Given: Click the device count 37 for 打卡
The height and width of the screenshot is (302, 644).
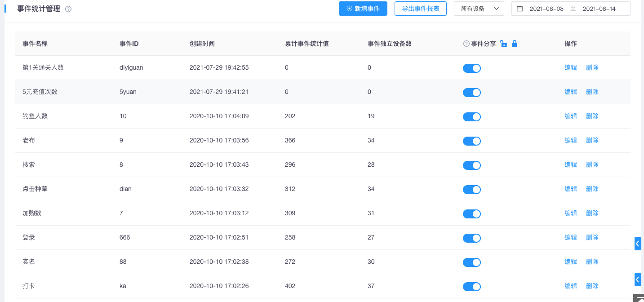Looking at the screenshot, I should pos(371,286).
